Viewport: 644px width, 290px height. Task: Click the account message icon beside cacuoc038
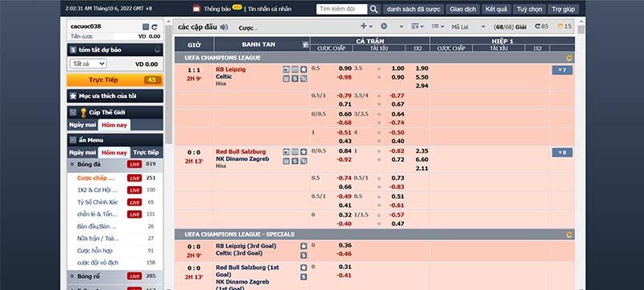(146, 27)
